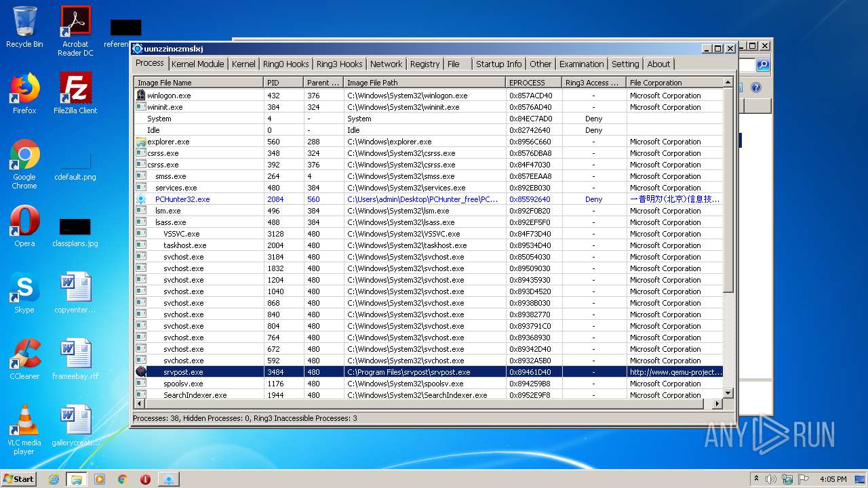Click the Start button
868x488 pixels.
click(18, 479)
